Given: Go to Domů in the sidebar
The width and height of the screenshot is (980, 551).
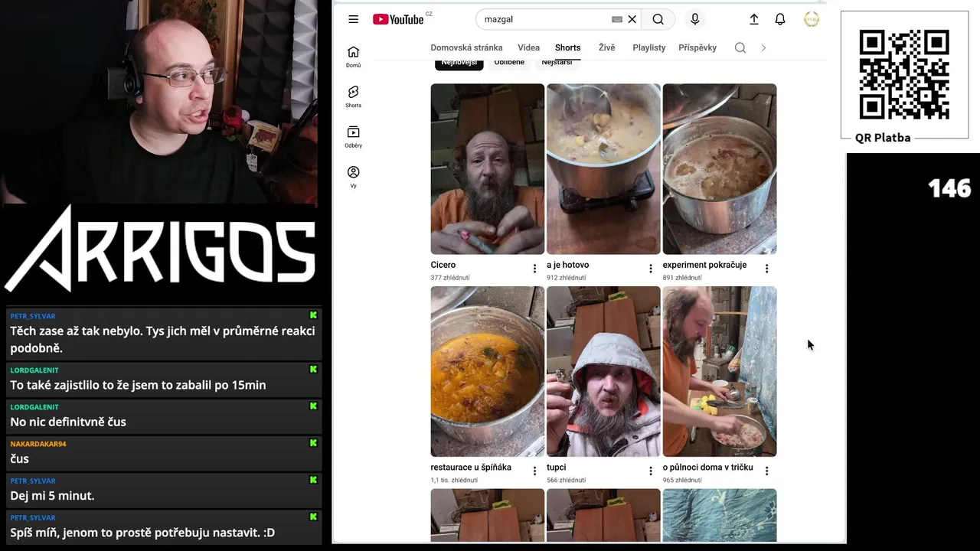Looking at the screenshot, I should 353,57.
